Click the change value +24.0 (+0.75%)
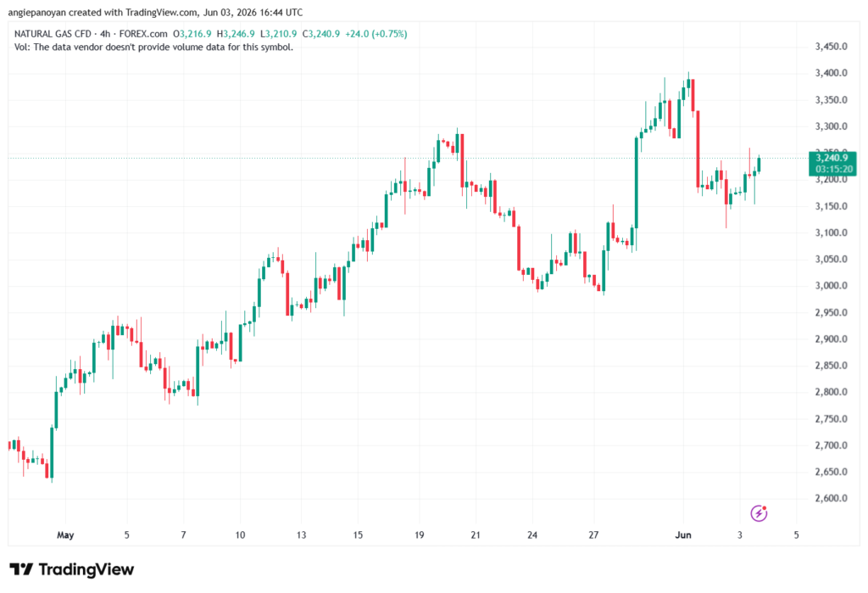The height and width of the screenshot is (593, 868). 376,34
